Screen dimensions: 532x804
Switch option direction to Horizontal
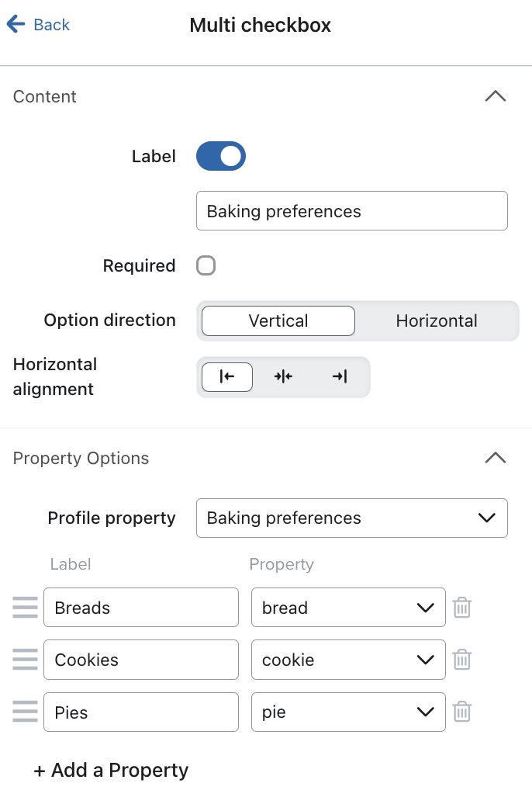437,321
